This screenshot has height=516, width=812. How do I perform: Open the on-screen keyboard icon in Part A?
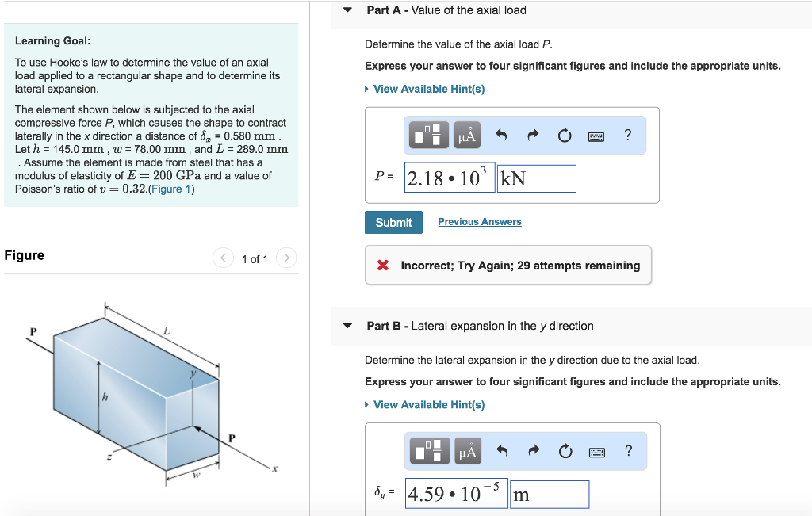pos(596,135)
